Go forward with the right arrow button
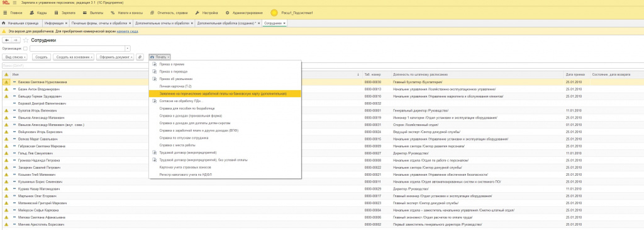The width and height of the screenshot is (644, 230). click(16, 40)
